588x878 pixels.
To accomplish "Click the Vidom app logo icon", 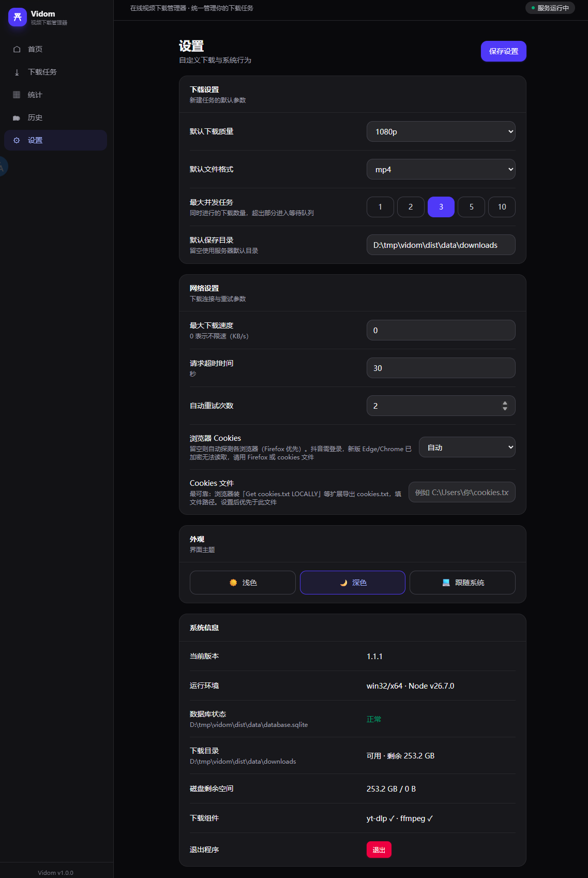I will tap(18, 17).
